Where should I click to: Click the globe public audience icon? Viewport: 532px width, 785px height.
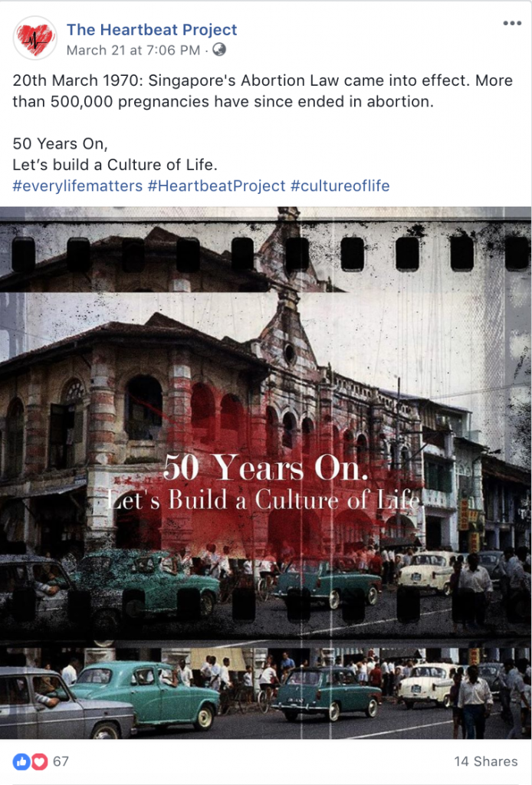[219, 50]
